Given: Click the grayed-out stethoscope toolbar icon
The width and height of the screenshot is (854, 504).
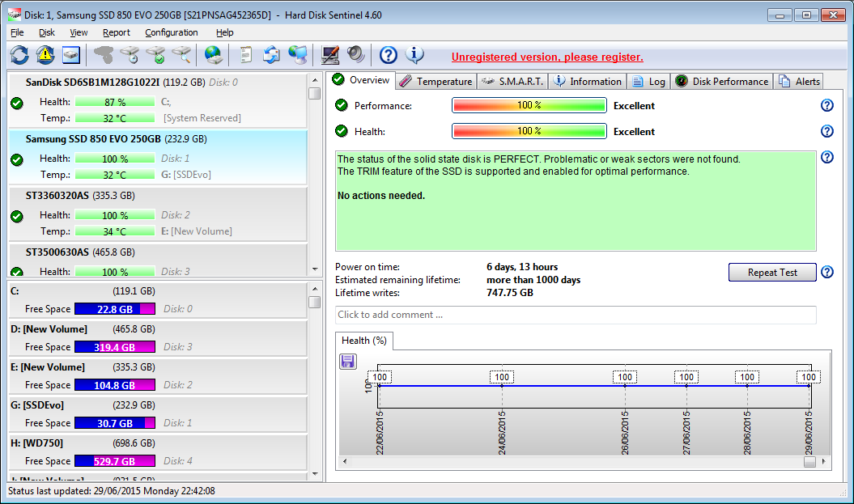Looking at the screenshot, I should point(104,55).
